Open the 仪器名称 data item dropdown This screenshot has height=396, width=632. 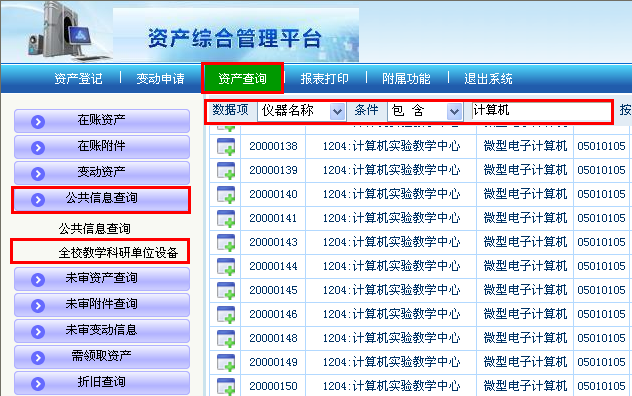click(x=301, y=111)
